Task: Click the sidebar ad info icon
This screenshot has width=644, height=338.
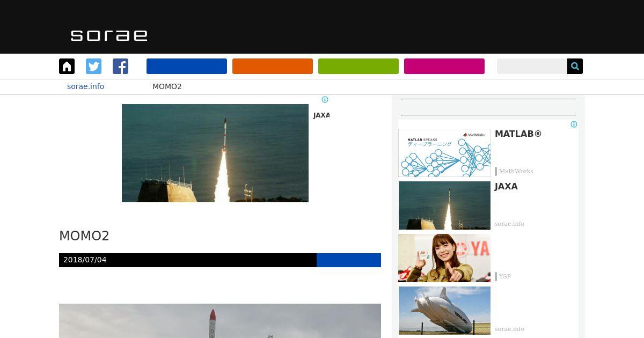Action: [x=574, y=124]
